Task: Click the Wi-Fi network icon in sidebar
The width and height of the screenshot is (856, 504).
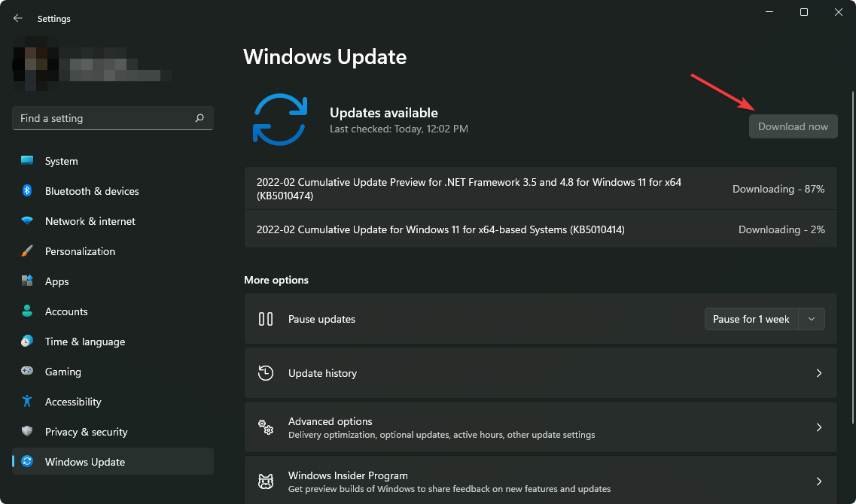Action: click(x=27, y=221)
